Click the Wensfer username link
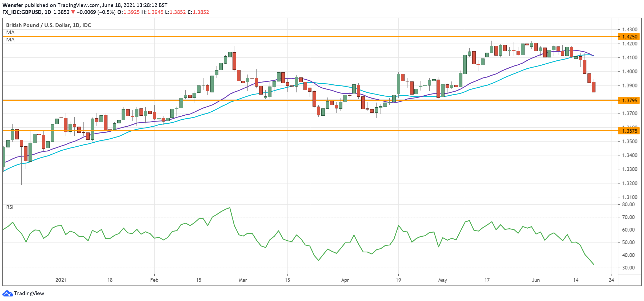 [x=13, y=5]
